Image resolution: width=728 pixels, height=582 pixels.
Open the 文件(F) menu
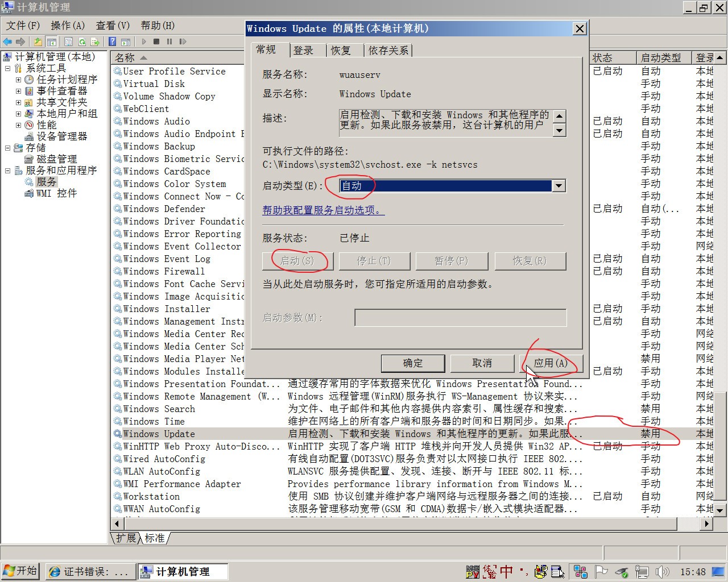(x=23, y=26)
